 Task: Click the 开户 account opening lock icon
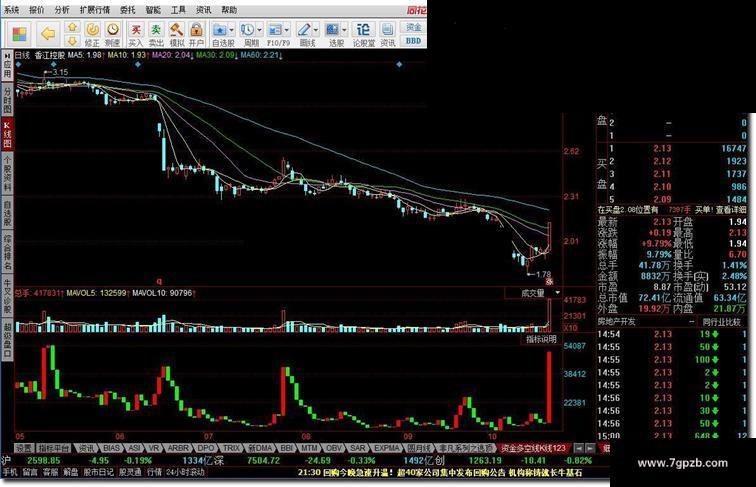coord(196,34)
